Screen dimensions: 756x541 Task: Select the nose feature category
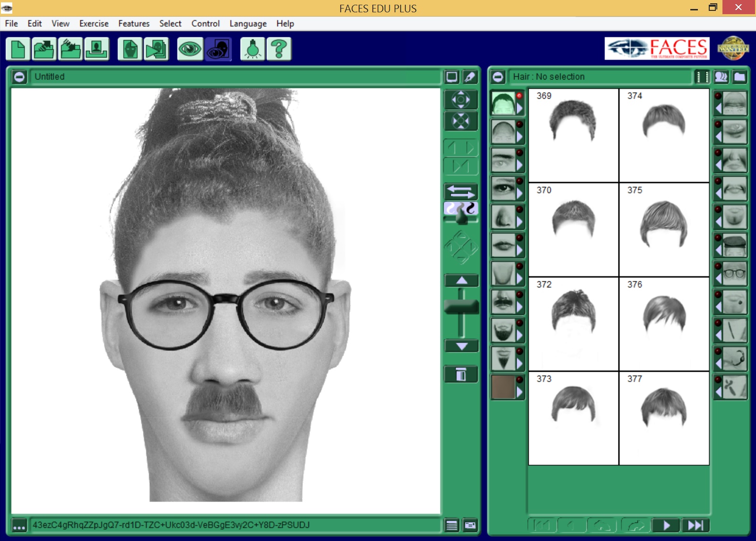[503, 217]
